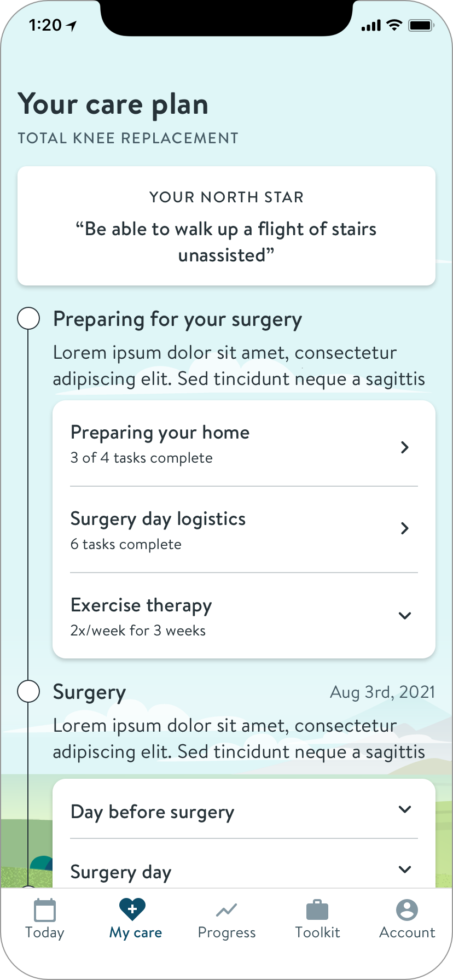This screenshot has height=980, width=453.
Task: Tap the cellular signal bars icon
Action: (x=371, y=26)
